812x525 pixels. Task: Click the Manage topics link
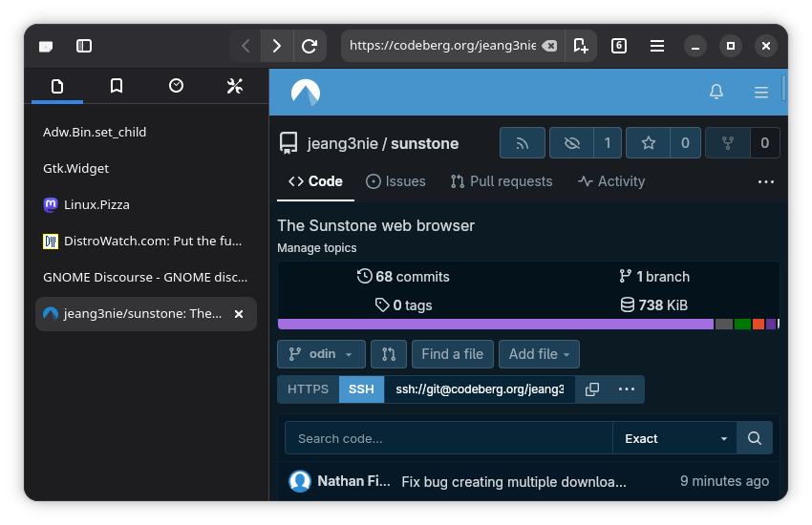point(316,248)
